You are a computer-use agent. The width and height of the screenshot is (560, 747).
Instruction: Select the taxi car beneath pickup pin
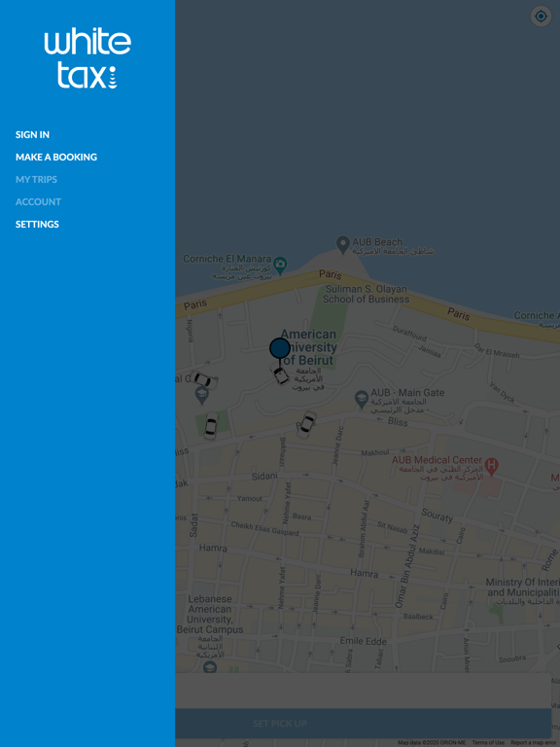coord(280,373)
